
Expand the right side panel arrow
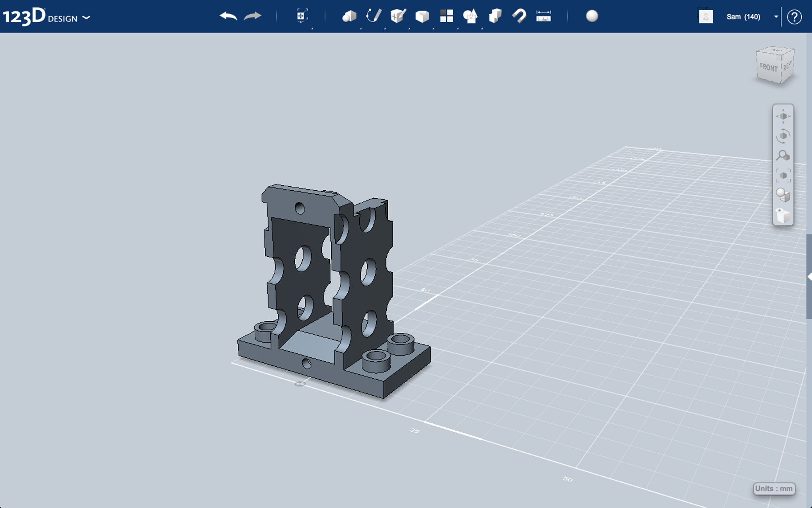[809, 277]
